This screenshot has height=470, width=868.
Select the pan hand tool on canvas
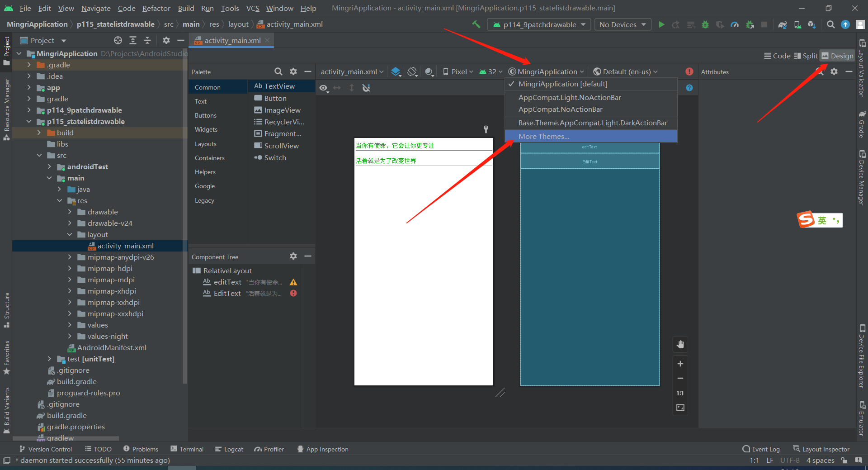tap(680, 345)
